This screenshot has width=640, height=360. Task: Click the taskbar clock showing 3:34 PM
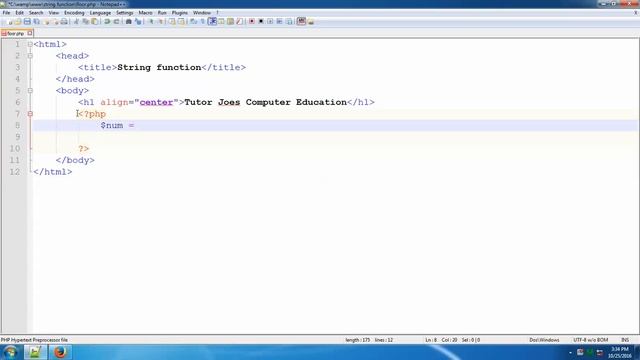[620, 352]
